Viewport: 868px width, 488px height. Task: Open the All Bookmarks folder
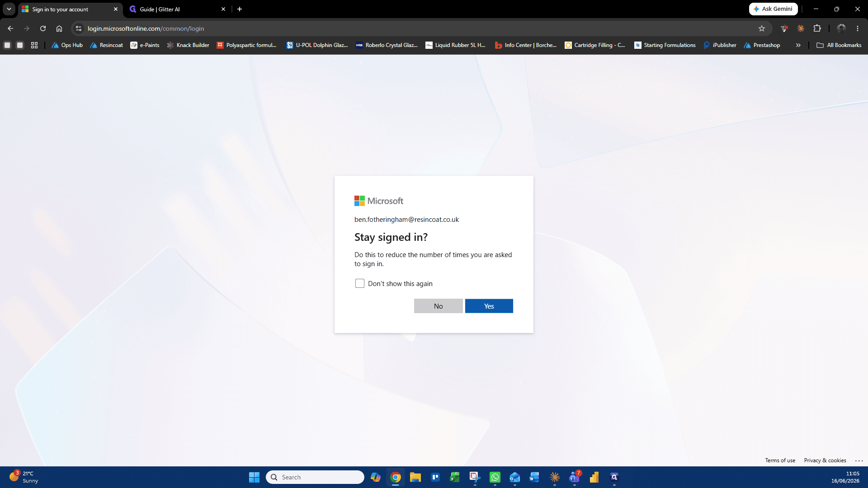[x=839, y=45]
